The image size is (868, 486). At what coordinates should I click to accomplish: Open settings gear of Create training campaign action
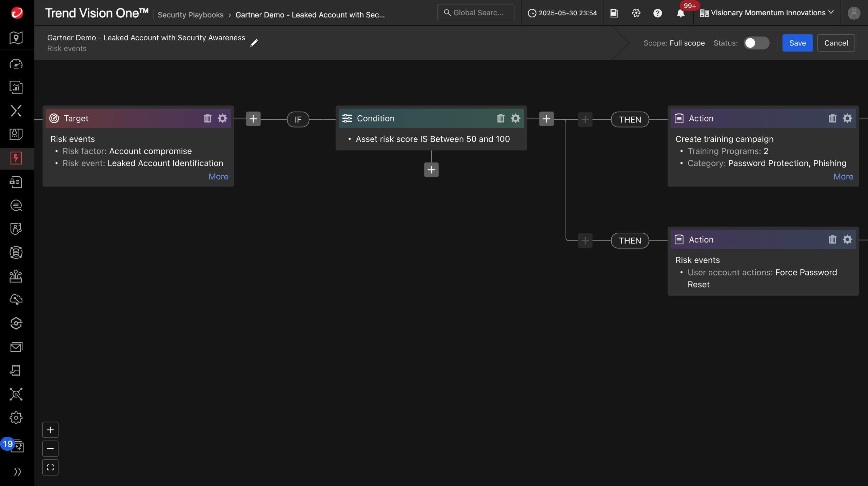coord(847,118)
